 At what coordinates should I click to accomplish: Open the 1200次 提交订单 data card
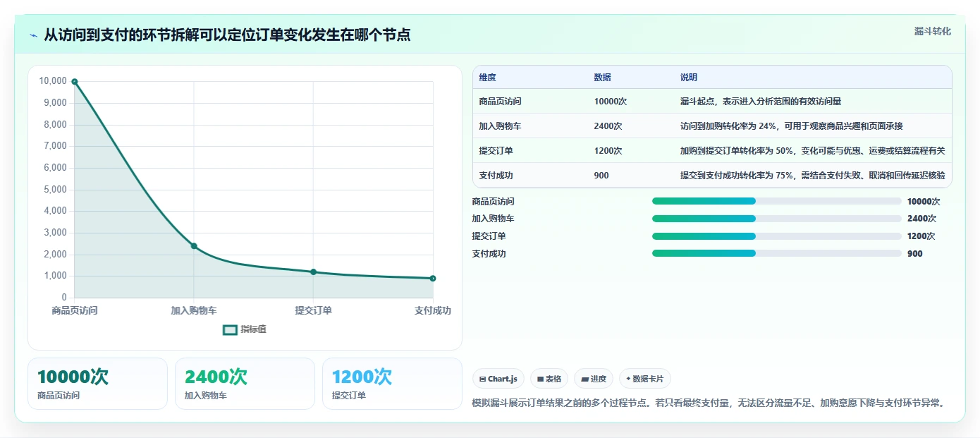click(x=392, y=384)
